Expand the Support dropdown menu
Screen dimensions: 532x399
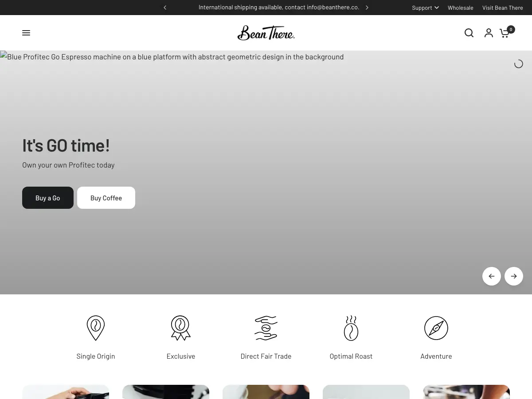425,8
